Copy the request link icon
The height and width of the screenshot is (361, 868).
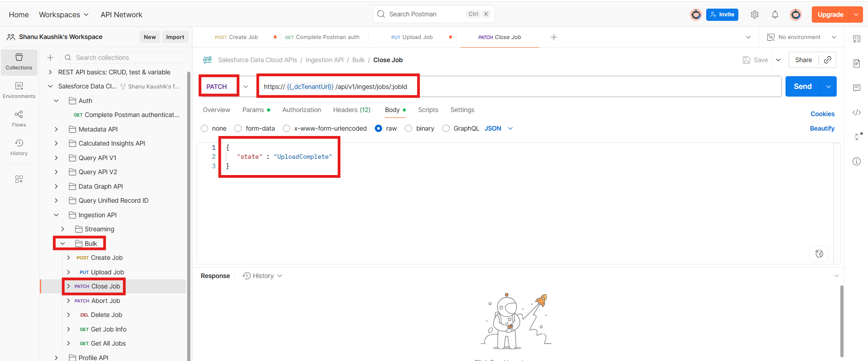click(x=827, y=60)
